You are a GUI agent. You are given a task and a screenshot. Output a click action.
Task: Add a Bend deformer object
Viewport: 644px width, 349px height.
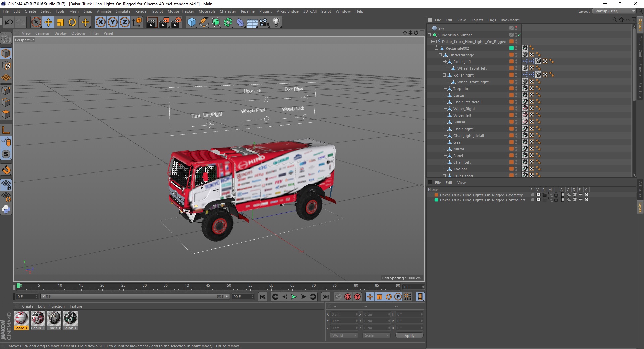(240, 22)
